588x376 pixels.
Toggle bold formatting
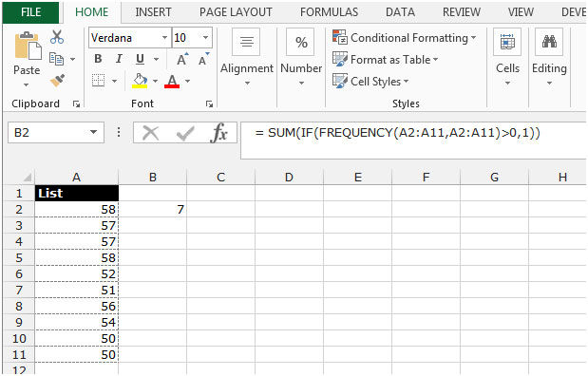98,59
